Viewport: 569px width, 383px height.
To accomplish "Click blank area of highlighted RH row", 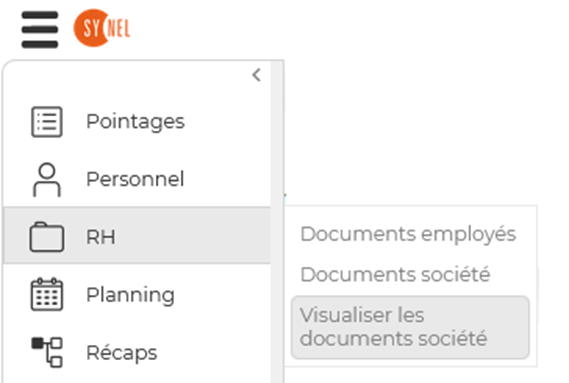I will [192, 236].
